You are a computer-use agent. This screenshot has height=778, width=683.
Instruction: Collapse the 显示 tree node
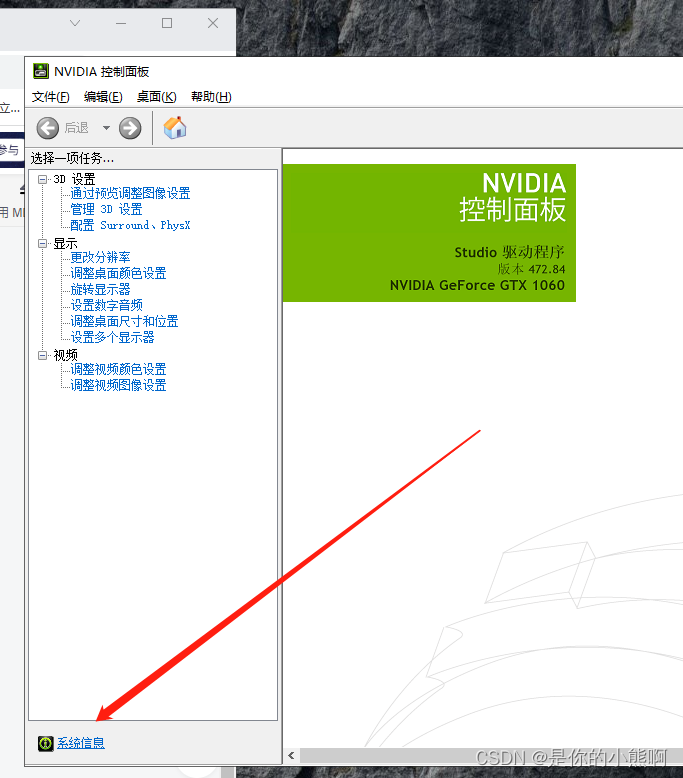[x=43, y=243]
